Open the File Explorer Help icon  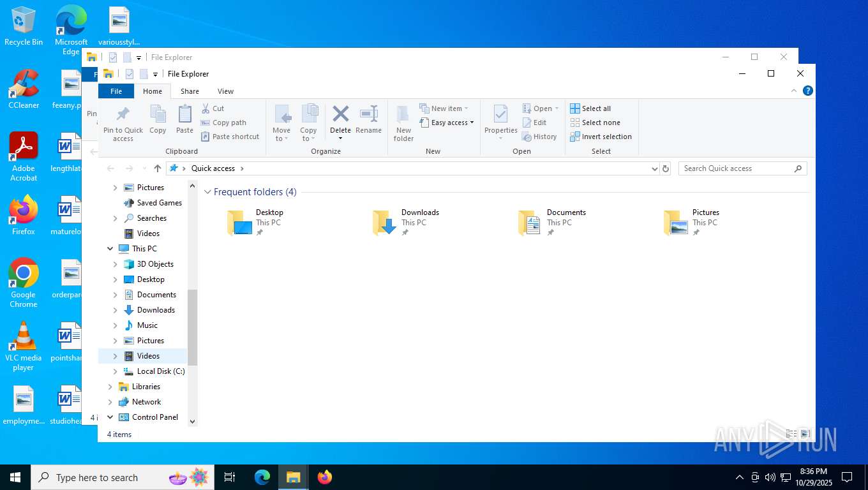(807, 91)
